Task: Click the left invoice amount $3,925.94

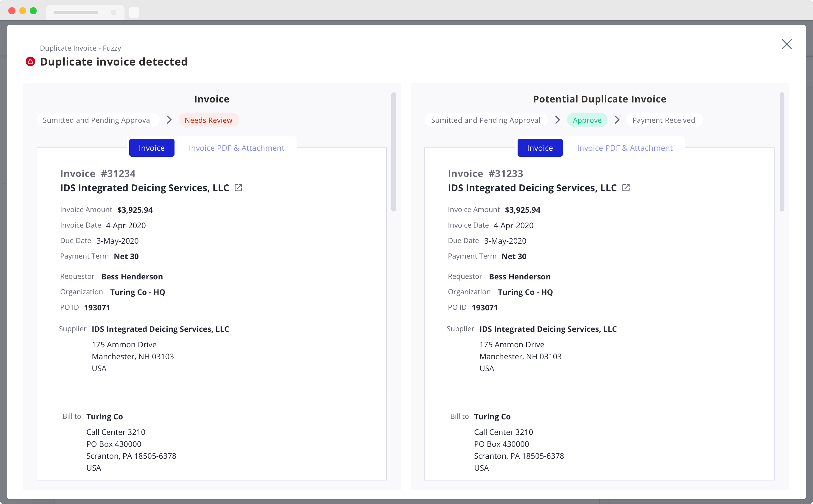Action: [135, 210]
